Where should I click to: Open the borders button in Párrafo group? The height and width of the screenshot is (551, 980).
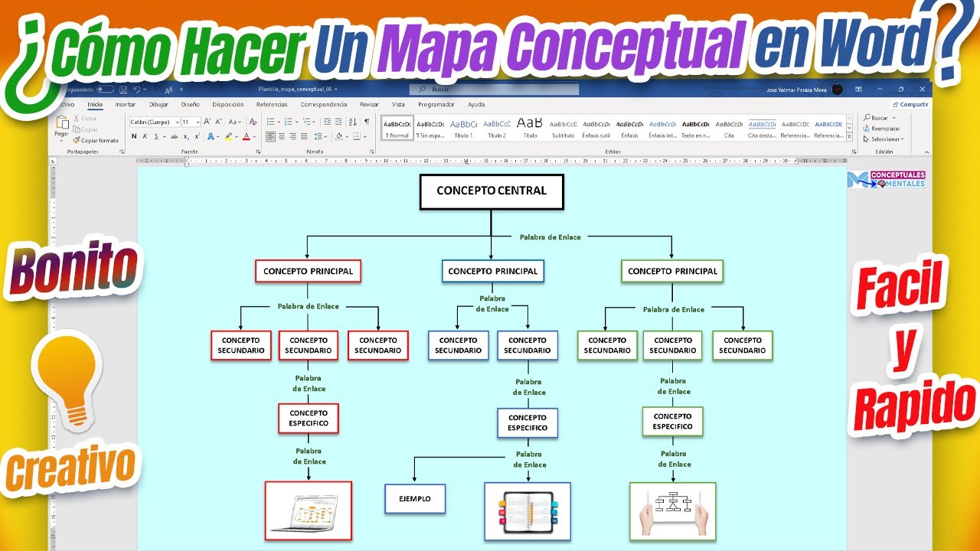coord(357,136)
